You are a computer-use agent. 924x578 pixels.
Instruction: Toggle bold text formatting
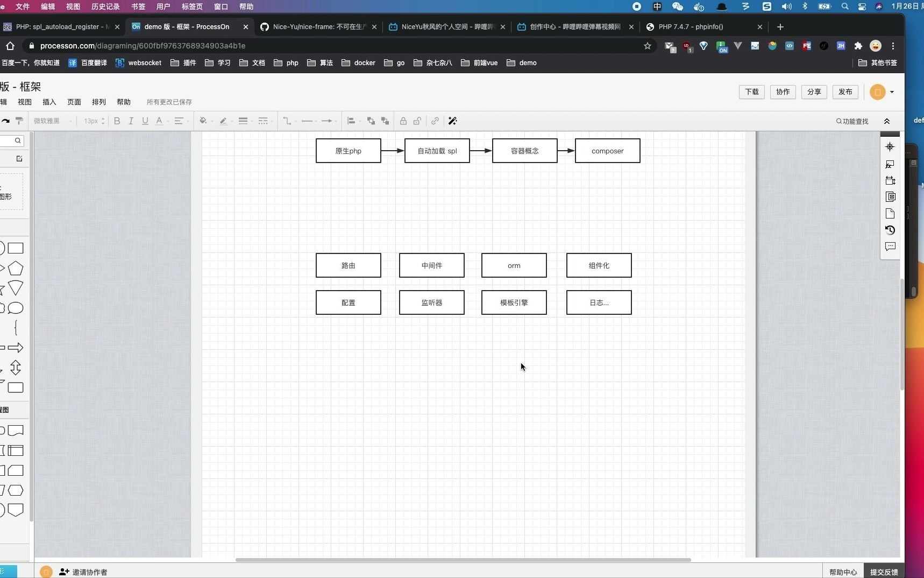[x=117, y=121]
